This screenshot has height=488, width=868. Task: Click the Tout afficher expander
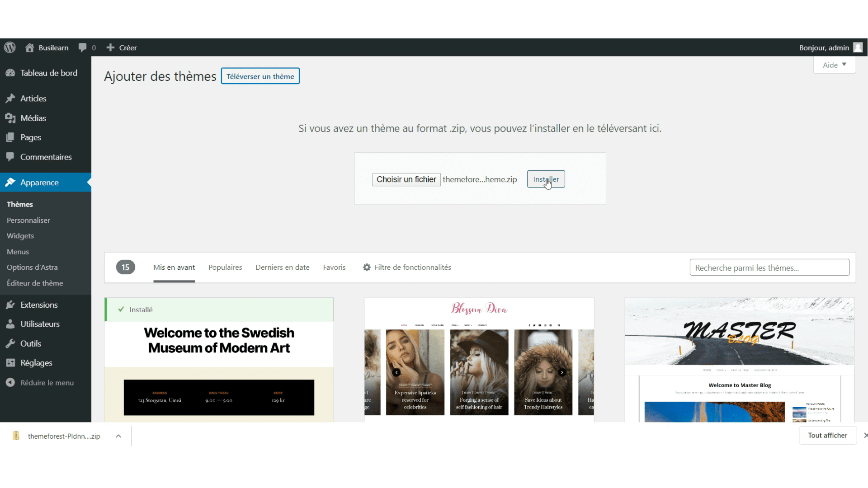pos(827,436)
